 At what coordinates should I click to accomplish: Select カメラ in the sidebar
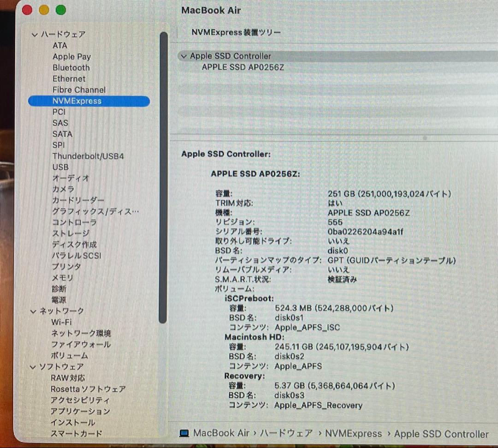pos(63,189)
